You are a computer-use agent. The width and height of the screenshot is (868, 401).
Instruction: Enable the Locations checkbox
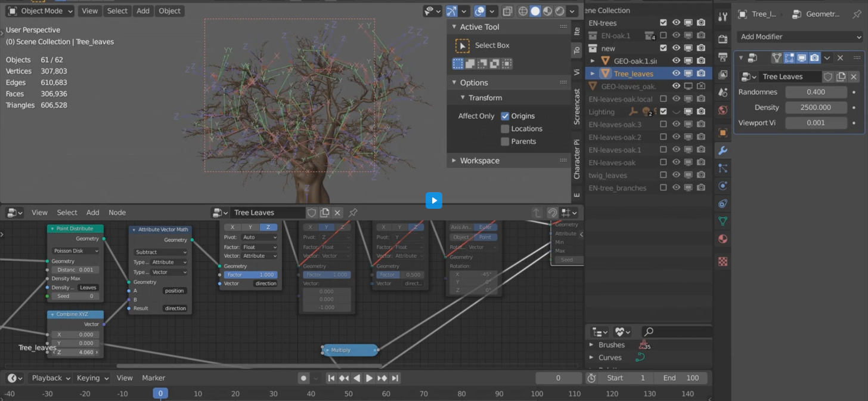tap(505, 129)
